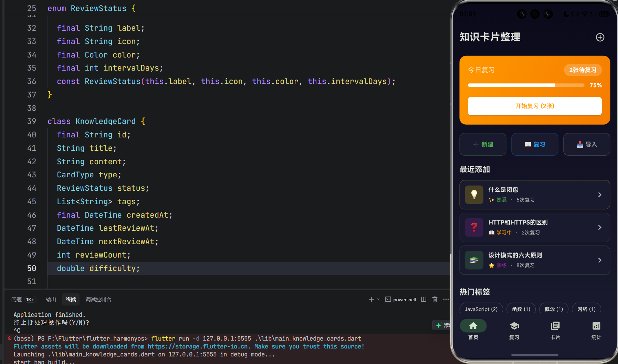The image size is (618, 364).
Task: Click the kill terminal trash icon
Action: point(435,299)
